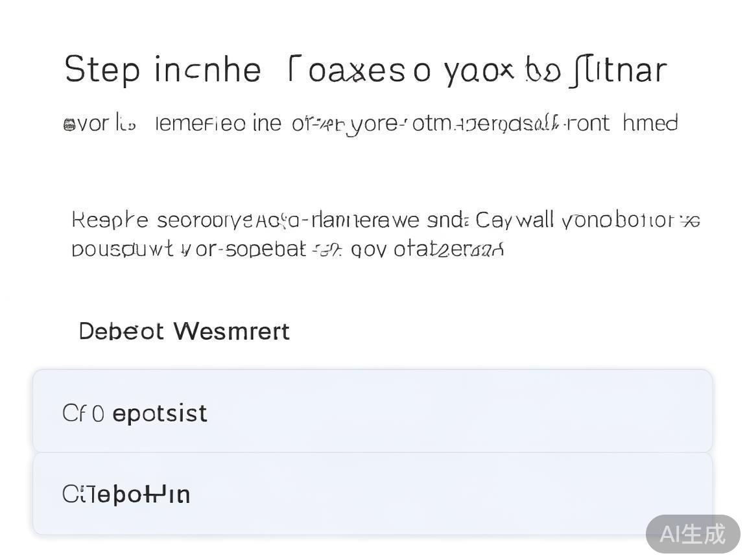
Task: Select the 'CiTeboHın' option row
Action: (x=372, y=494)
